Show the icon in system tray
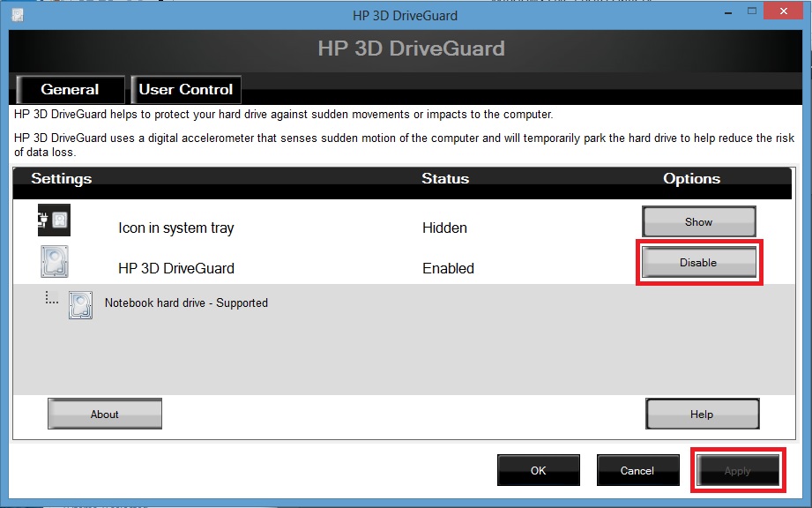The image size is (812, 508). click(698, 221)
